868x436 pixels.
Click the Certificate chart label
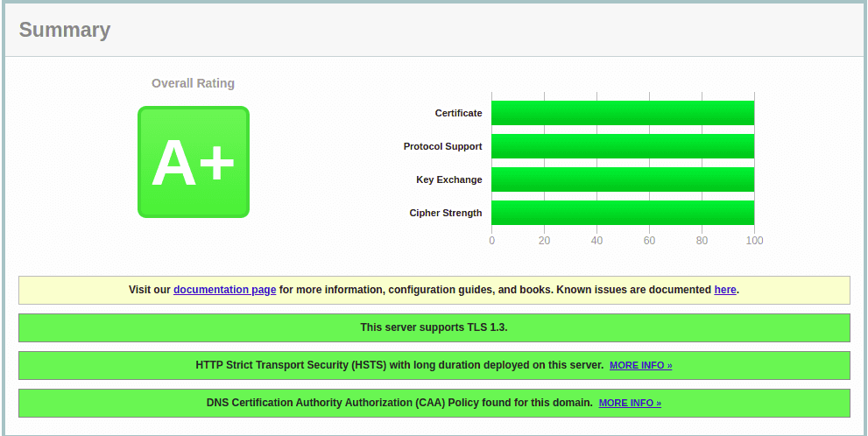click(458, 113)
